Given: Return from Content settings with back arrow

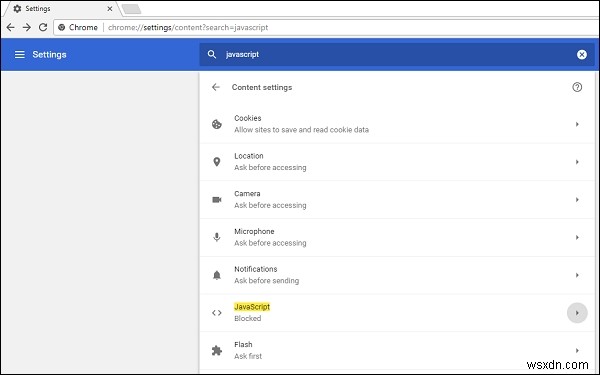Looking at the screenshot, I should [216, 87].
